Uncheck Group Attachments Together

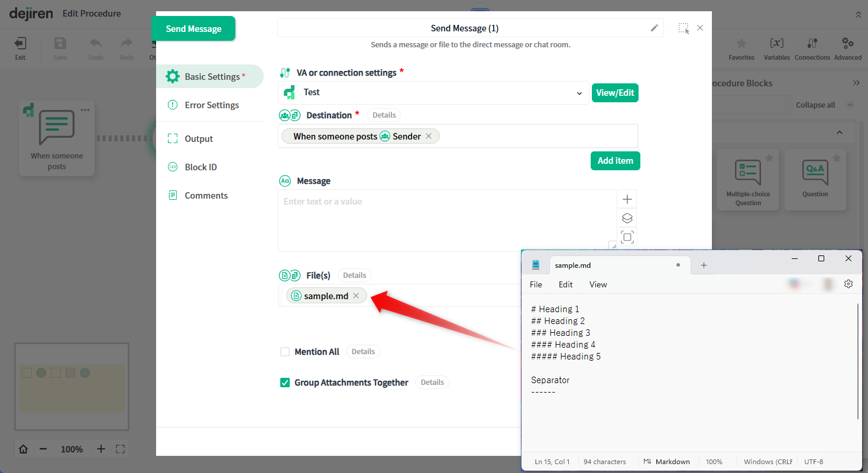(x=285, y=383)
